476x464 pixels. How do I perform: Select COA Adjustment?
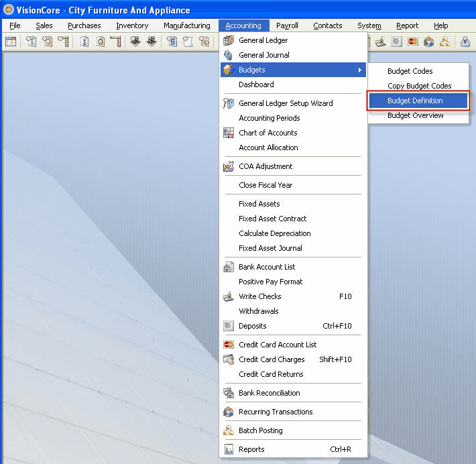tap(293, 166)
